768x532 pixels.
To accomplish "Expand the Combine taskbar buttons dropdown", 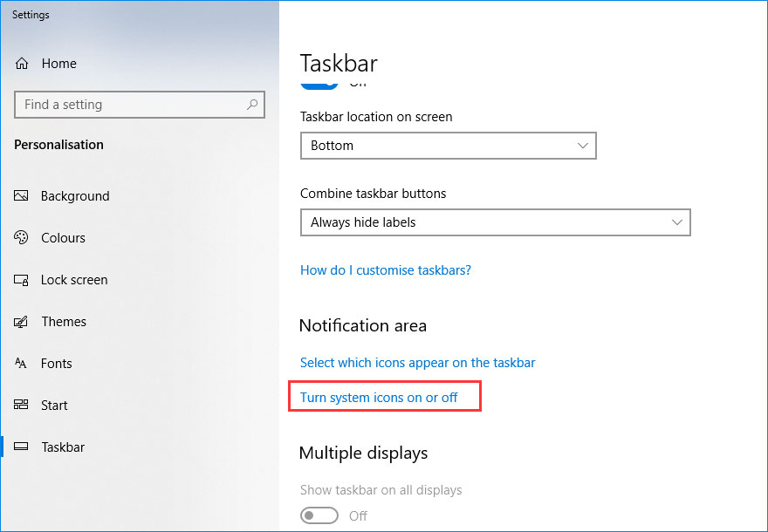I will click(495, 222).
